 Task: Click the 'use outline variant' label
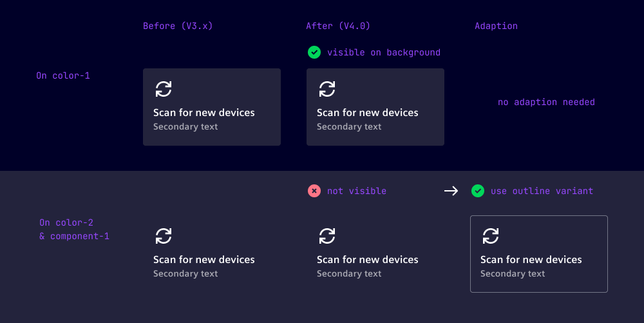click(x=542, y=191)
